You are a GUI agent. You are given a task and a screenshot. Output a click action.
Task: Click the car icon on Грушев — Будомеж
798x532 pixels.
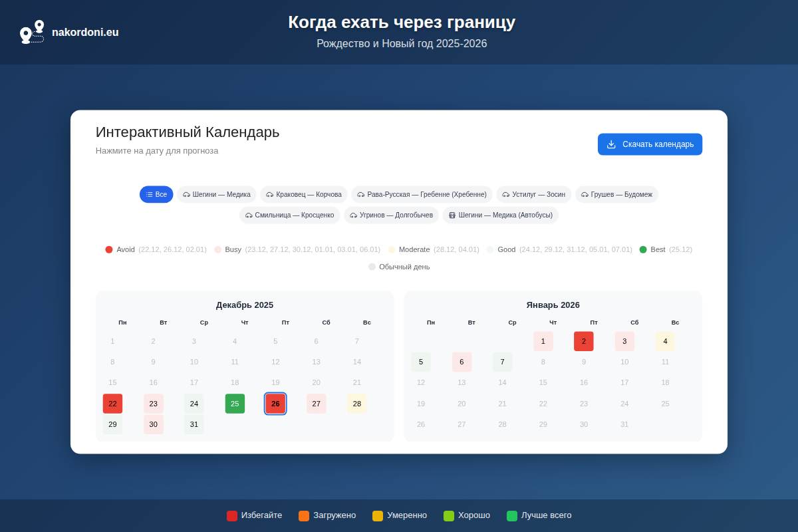tap(585, 195)
